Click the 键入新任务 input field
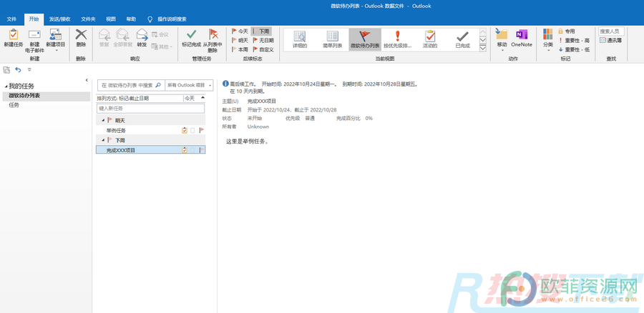Screen dimensions: 644x313 tap(150, 109)
